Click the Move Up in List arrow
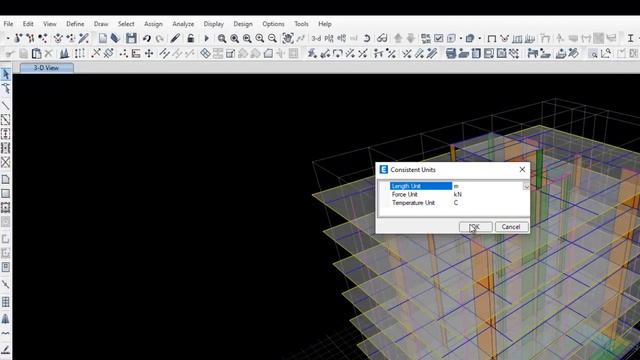Image resolution: width=640 pixels, height=360 pixels. 398,38
